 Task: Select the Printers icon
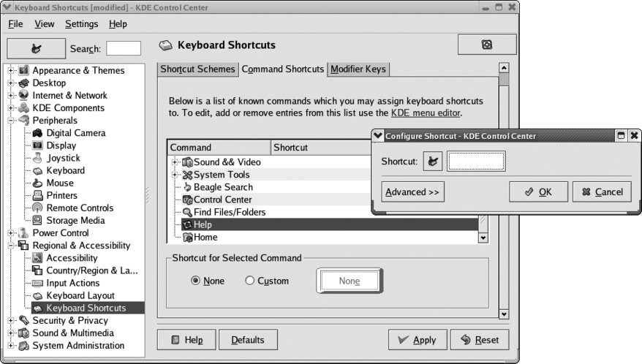pos(38,195)
